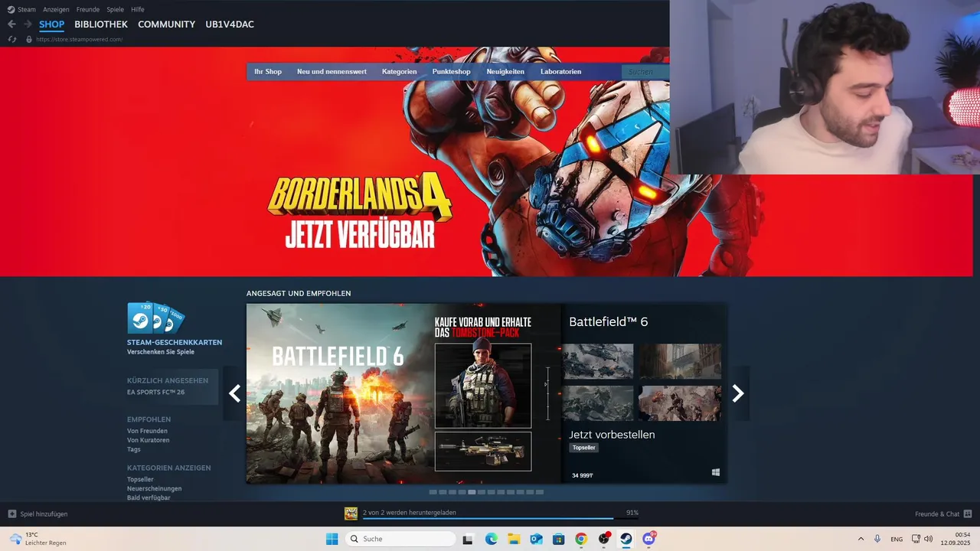Open Discord from the taskbar
Image resolution: width=980 pixels, height=551 pixels.
tap(649, 539)
